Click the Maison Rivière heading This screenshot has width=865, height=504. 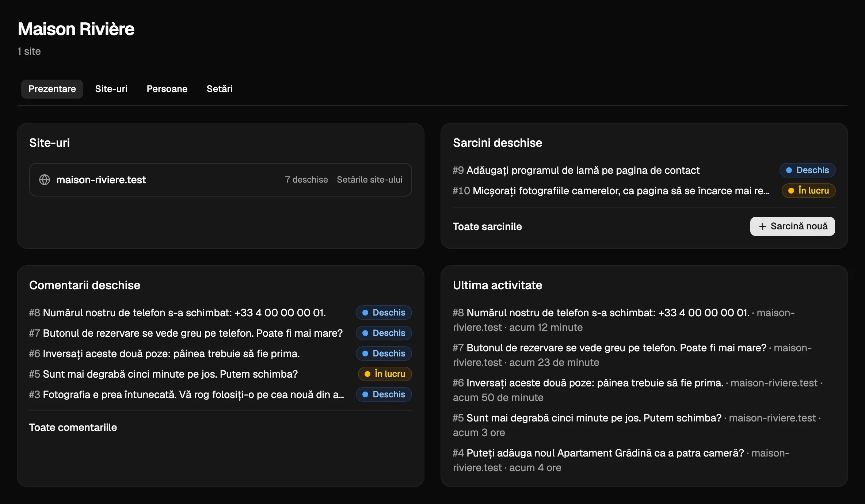[76, 29]
